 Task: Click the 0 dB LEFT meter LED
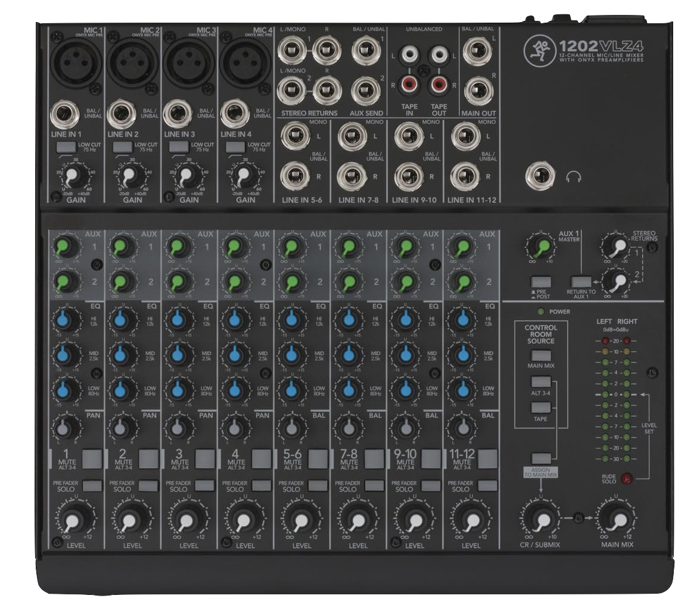click(605, 395)
